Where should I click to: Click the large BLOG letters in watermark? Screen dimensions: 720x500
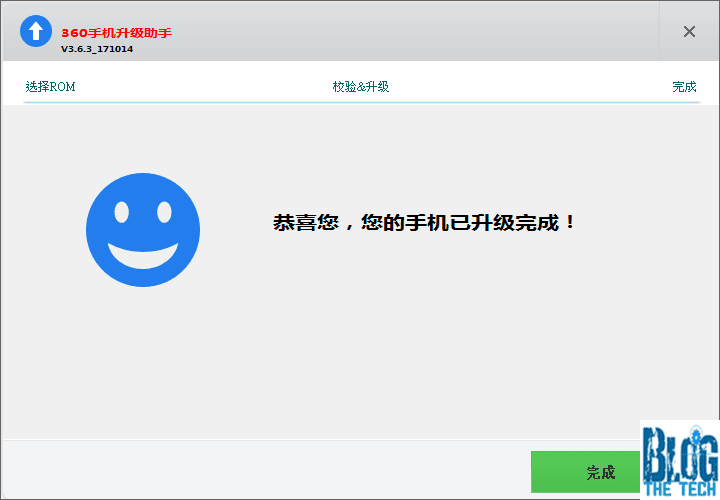click(x=680, y=450)
